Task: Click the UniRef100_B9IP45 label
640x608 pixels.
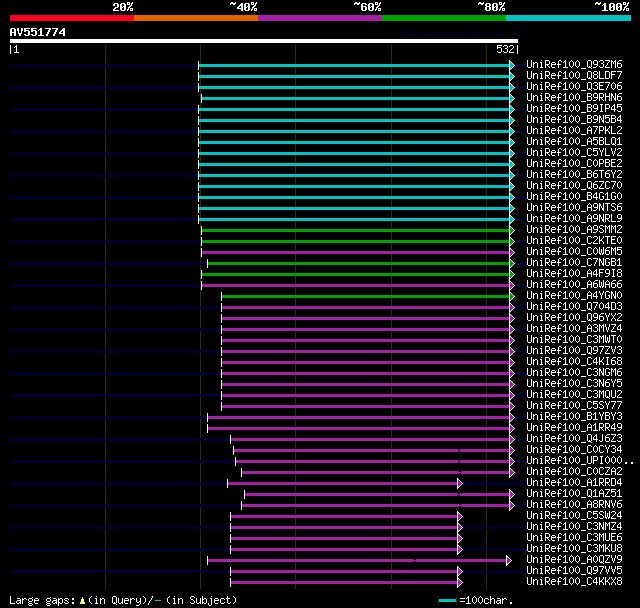Action: click(574, 109)
